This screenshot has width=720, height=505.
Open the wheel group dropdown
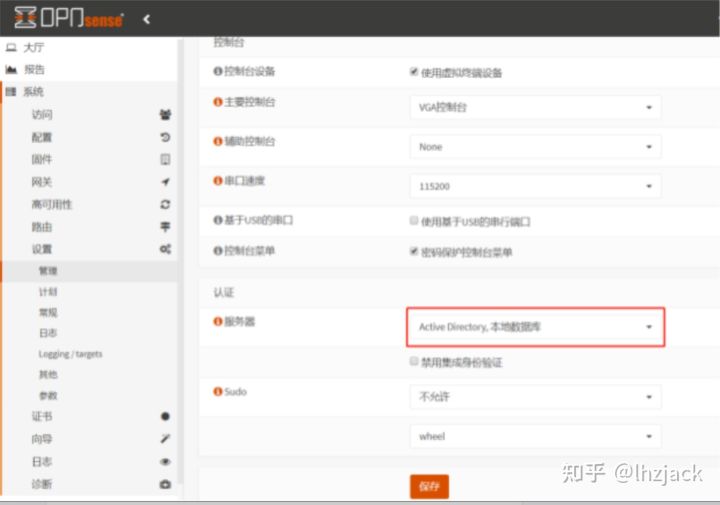(x=535, y=436)
